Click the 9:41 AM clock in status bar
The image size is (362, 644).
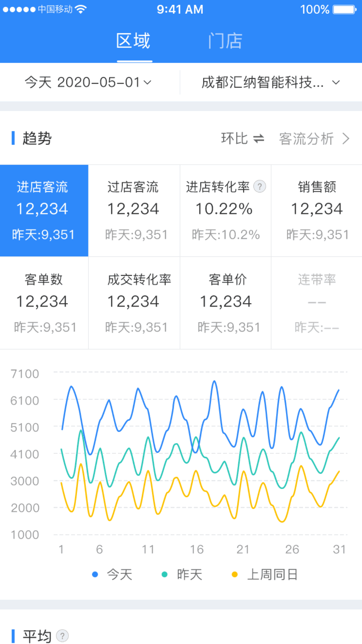click(180, 9)
